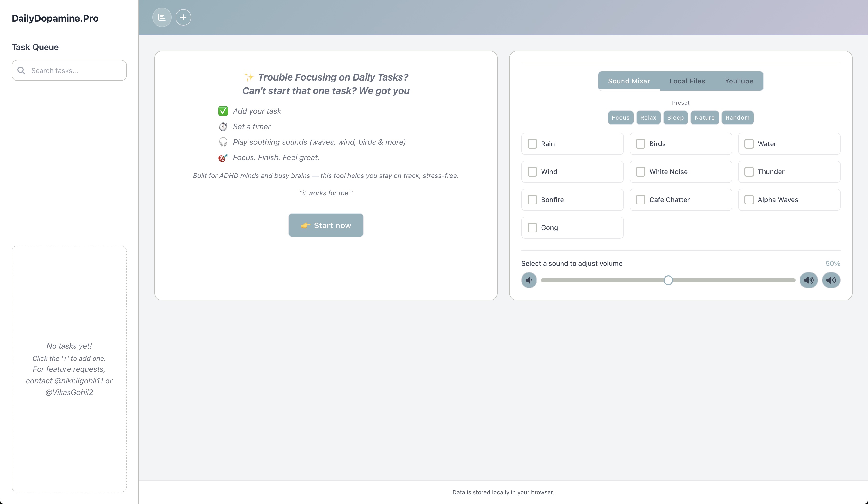Toggle the White Noise sound on
This screenshot has width=868, height=504.
click(x=641, y=171)
